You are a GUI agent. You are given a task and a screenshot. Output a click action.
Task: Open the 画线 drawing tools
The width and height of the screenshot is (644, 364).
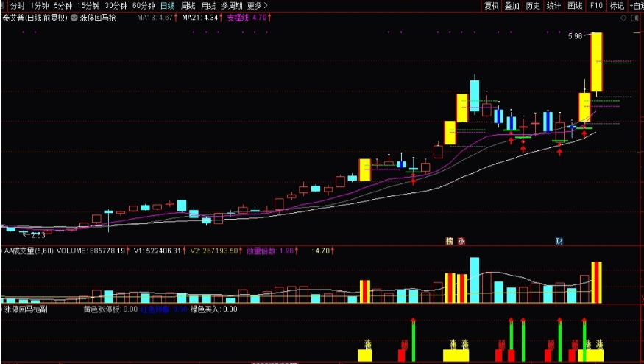point(575,6)
